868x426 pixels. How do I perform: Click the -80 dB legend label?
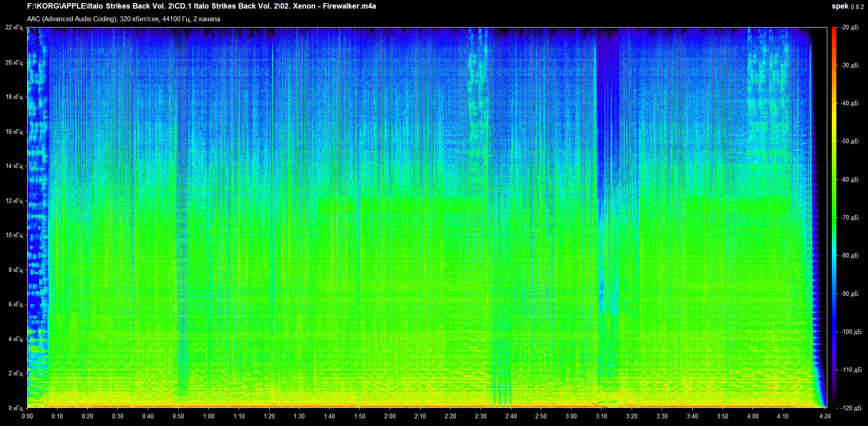click(x=849, y=255)
